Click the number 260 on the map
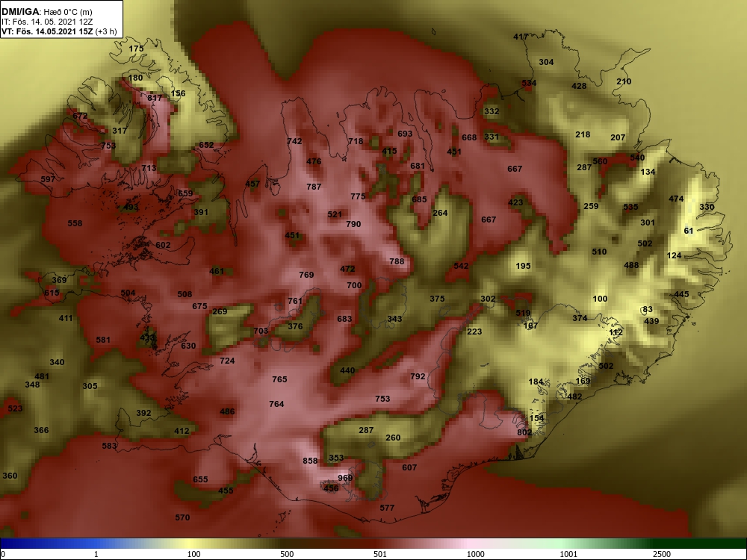The image size is (747, 560). (393, 437)
